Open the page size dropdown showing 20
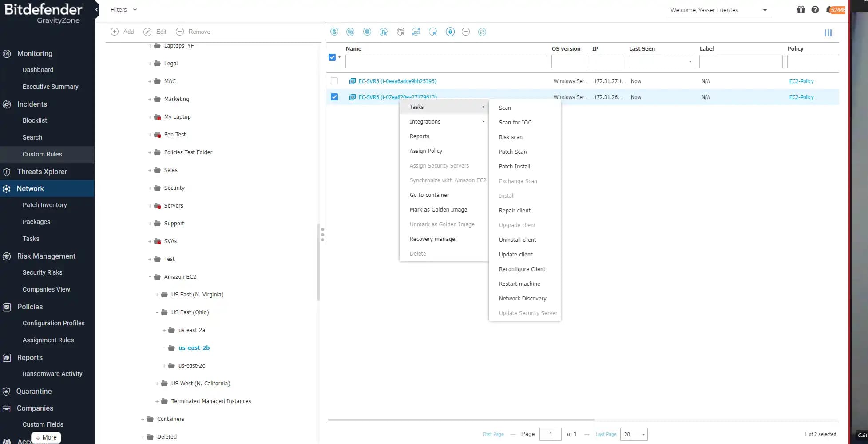This screenshot has height=444, width=868. (x=635, y=434)
